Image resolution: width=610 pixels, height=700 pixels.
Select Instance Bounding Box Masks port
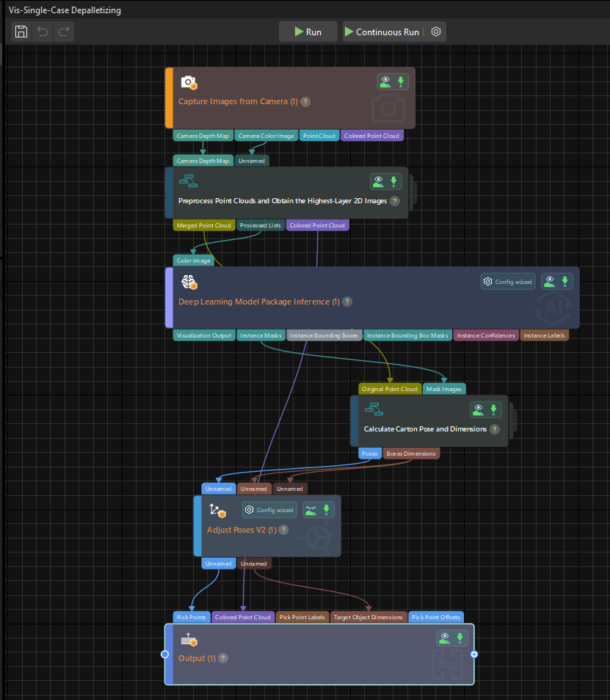[407, 335]
